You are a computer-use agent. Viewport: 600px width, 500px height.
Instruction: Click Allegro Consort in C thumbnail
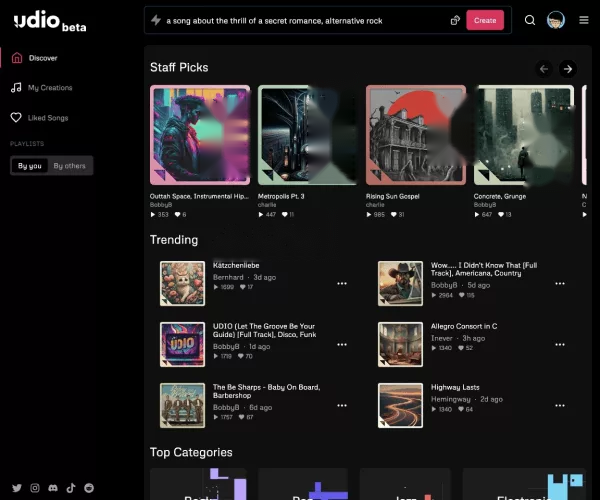(400, 344)
